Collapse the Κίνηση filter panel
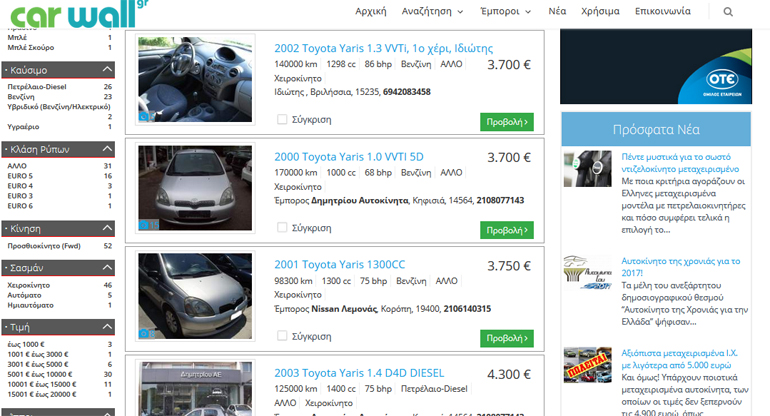Image resolution: width=770 pixels, height=416 pixels. [107, 228]
